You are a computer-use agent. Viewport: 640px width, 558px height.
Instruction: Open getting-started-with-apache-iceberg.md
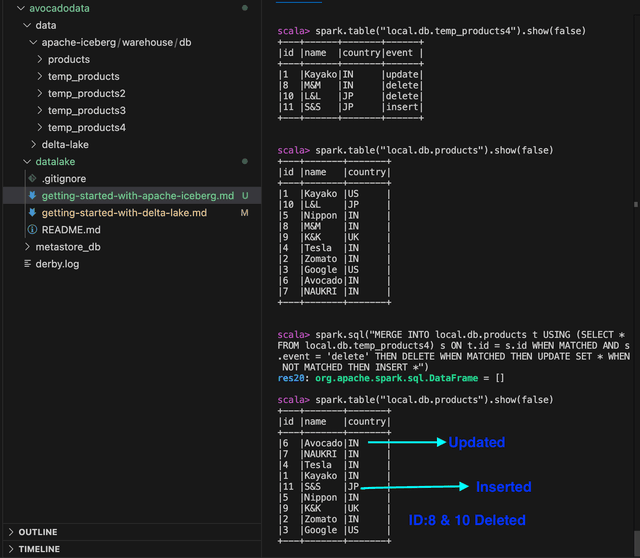tap(138, 196)
